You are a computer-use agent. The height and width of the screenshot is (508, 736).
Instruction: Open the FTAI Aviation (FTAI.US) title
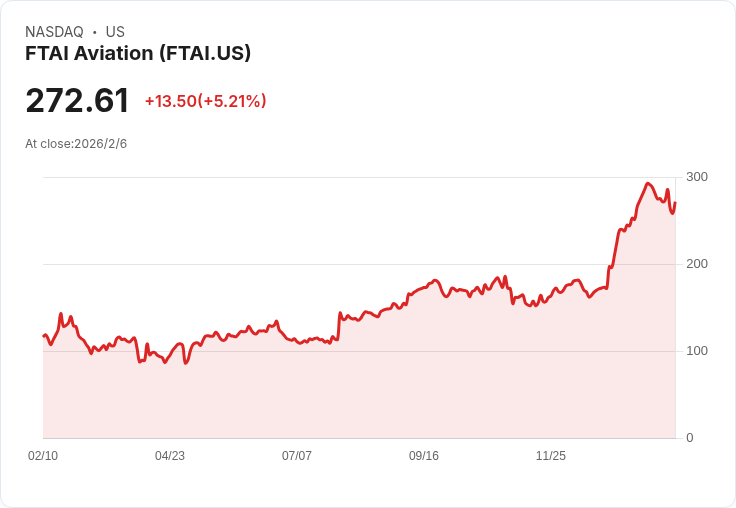[x=138, y=53]
